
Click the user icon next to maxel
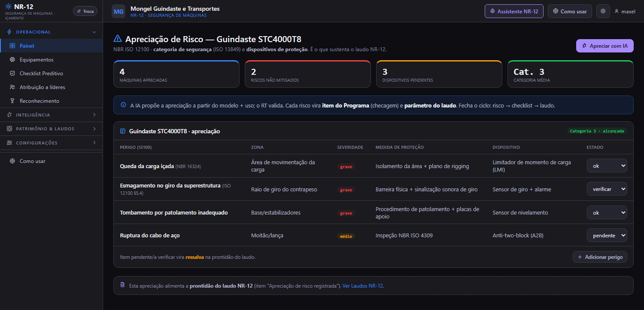click(x=617, y=11)
